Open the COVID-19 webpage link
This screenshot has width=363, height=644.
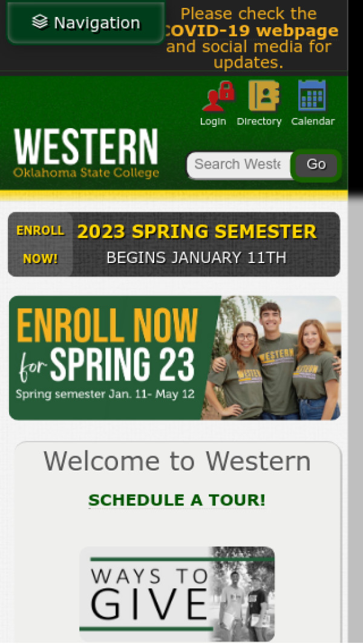pyautogui.click(x=250, y=31)
